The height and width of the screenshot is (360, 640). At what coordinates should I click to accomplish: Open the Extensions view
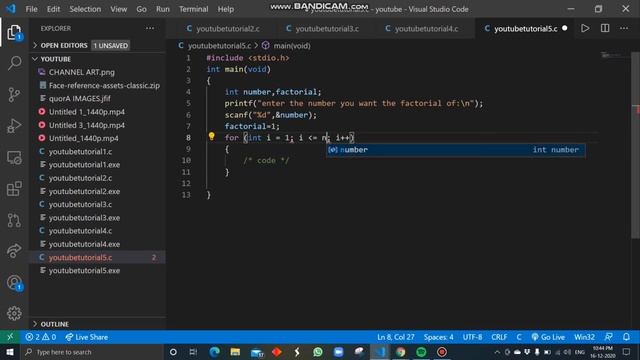[x=14, y=189]
